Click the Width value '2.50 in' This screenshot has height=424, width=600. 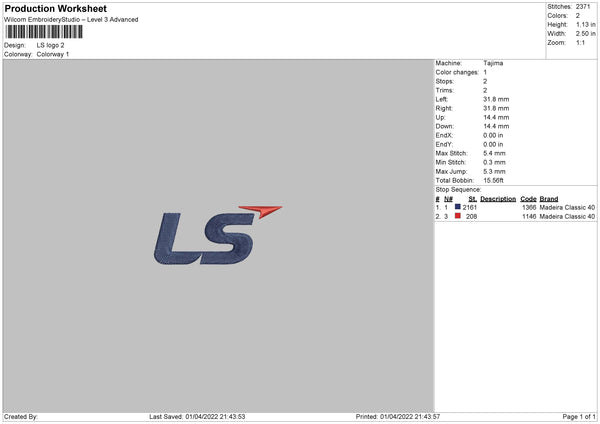[586, 34]
